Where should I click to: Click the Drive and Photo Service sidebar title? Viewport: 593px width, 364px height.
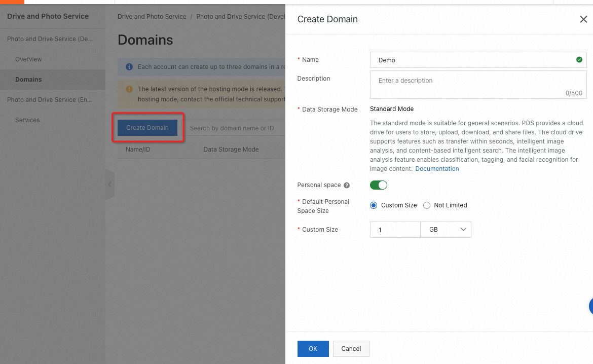(48, 16)
